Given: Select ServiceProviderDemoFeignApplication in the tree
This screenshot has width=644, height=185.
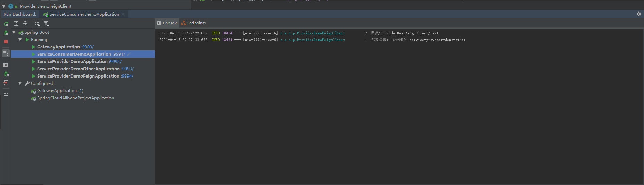Looking at the screenshot, I should click(x=78, y=76).
